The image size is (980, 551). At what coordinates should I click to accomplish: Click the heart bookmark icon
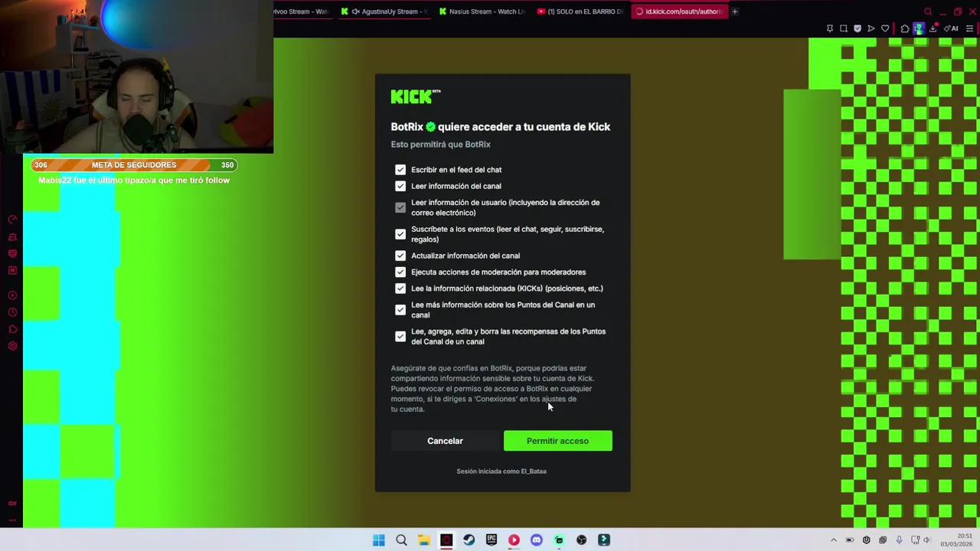pos(885,28)
